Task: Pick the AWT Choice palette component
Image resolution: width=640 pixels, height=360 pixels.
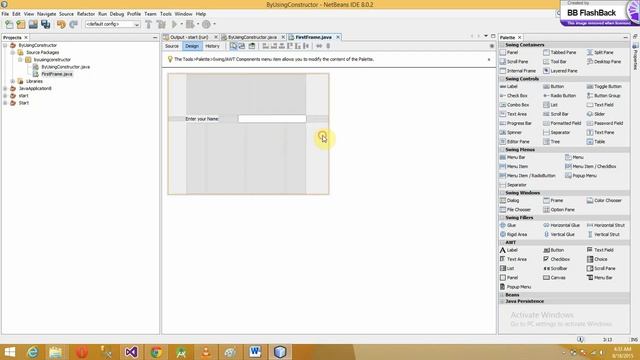Action: [x=597, y=260]
